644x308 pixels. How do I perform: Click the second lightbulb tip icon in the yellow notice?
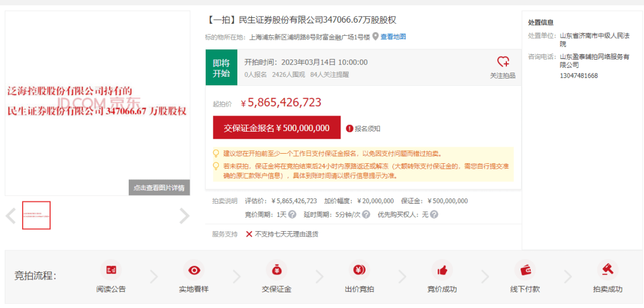click(x=216, y=166)
